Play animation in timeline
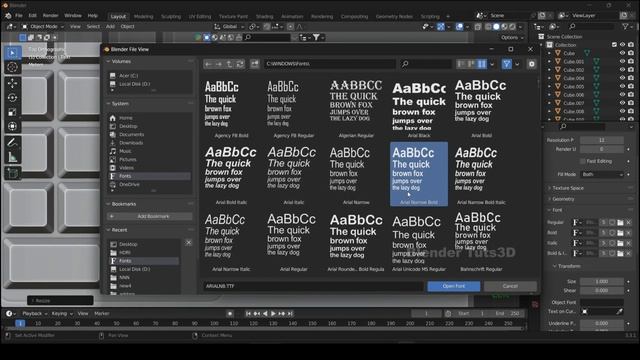Viewport: 640px width, 360px height. (x=273, y=313)
